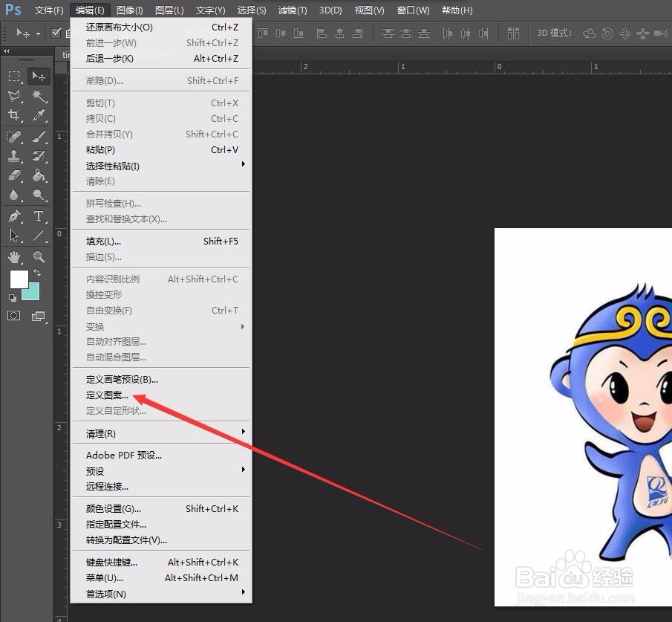Select the Dodge tool

coord(39,195)
